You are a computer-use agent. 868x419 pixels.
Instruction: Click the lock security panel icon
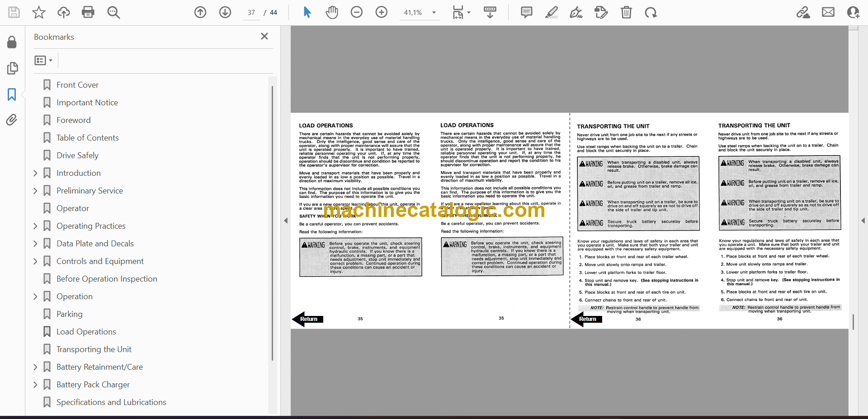12,42
